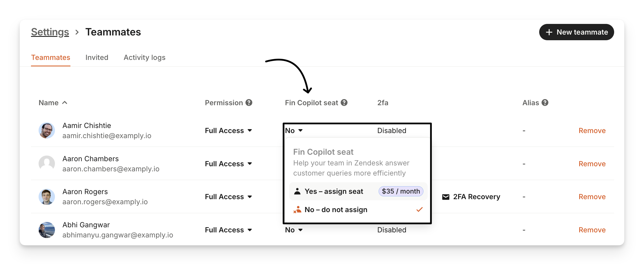644x265 pixels.
Task: Sort by Name column arrow
Action: [65, 103]
